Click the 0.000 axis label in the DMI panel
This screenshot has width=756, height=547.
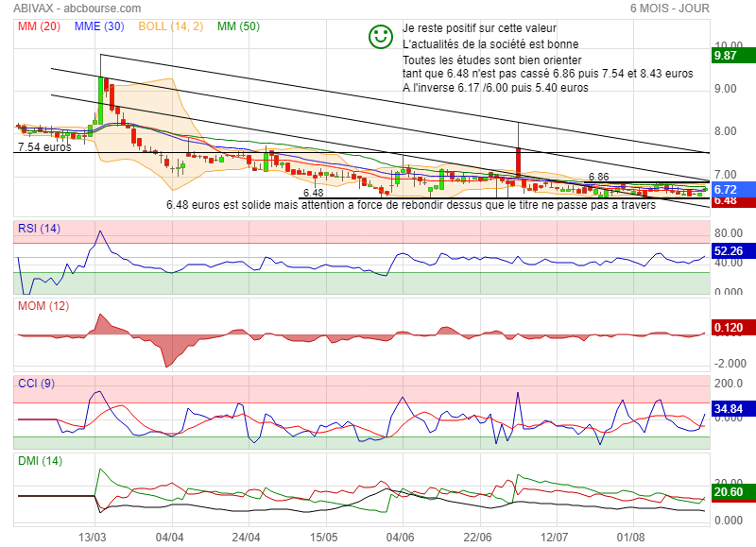coord(728,521)
